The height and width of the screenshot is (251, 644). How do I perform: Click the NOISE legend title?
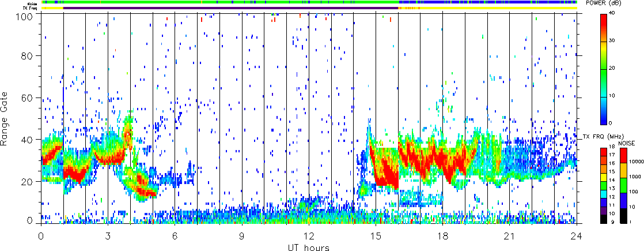tap(626, 143)
